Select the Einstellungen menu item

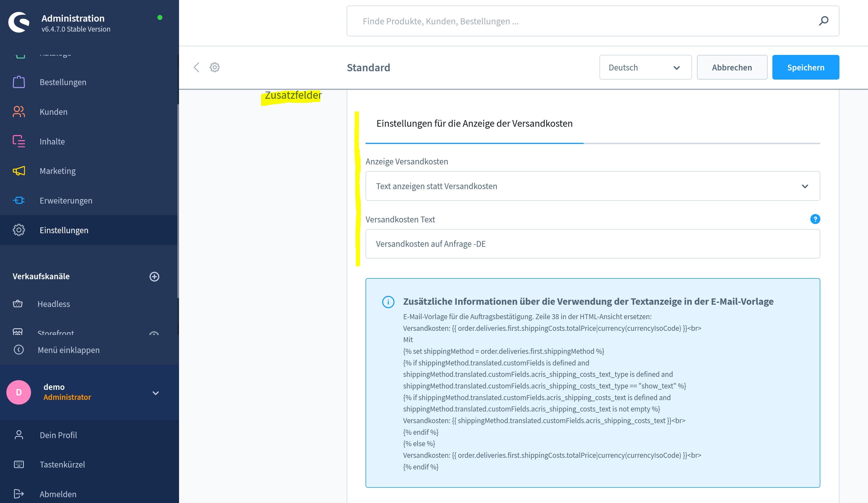(64, 230)
